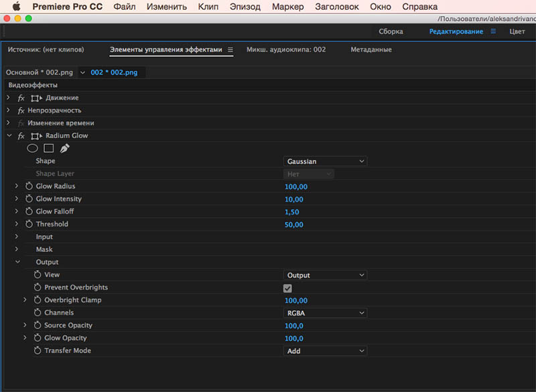Open the Заголовок menu
This screenshot has width=536, height=392.
(x=337, y=7)
